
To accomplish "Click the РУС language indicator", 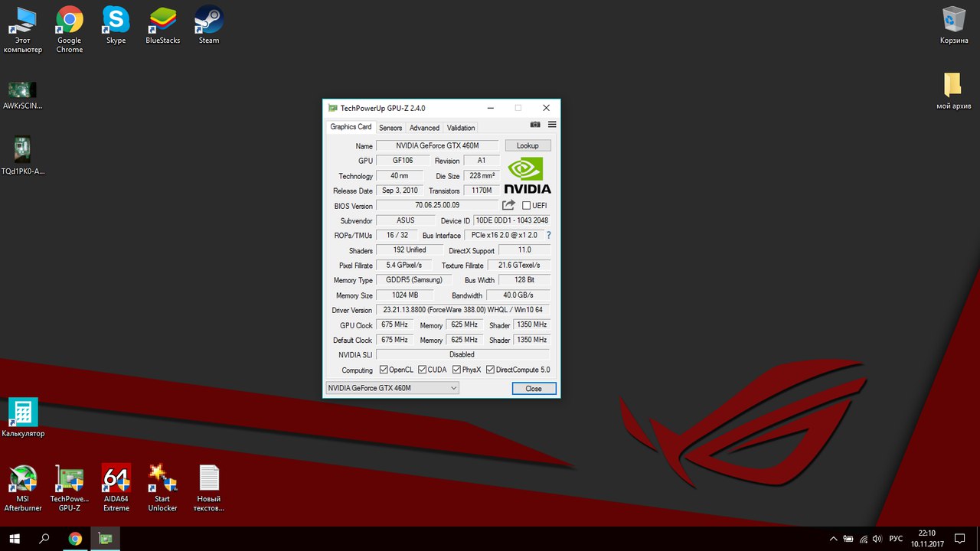I will pyautogui.click(x=896, y=539).
